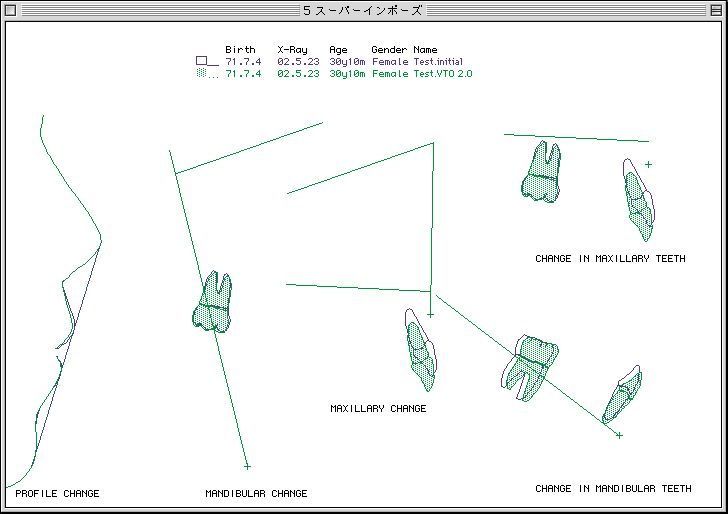Click the CHANGE IN MANDIBULAR TEETH label
728x514 pixels.
coord(613,488)
